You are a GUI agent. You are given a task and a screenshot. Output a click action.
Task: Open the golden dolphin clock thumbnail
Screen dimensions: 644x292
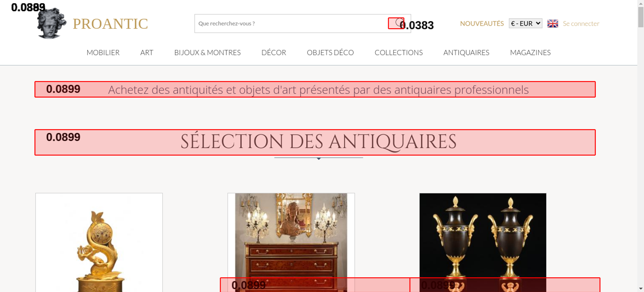tap(99, 242)
